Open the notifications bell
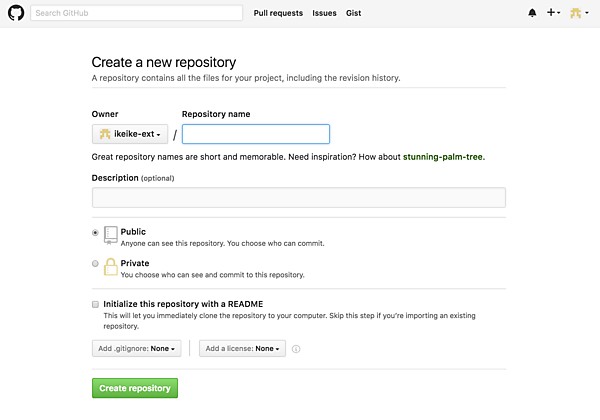 532,13
